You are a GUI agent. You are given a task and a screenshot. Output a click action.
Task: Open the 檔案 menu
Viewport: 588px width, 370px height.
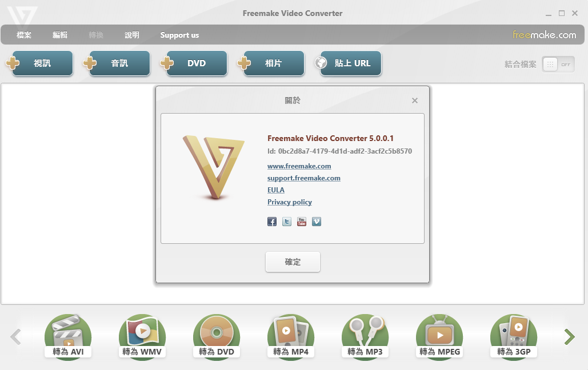(23, 35)
